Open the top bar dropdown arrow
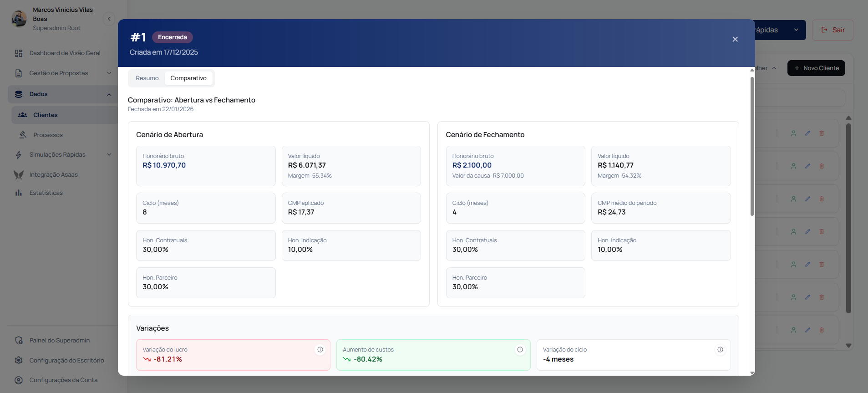The height and width of the screenshot is (393, 868). click(x=796, y=30)
